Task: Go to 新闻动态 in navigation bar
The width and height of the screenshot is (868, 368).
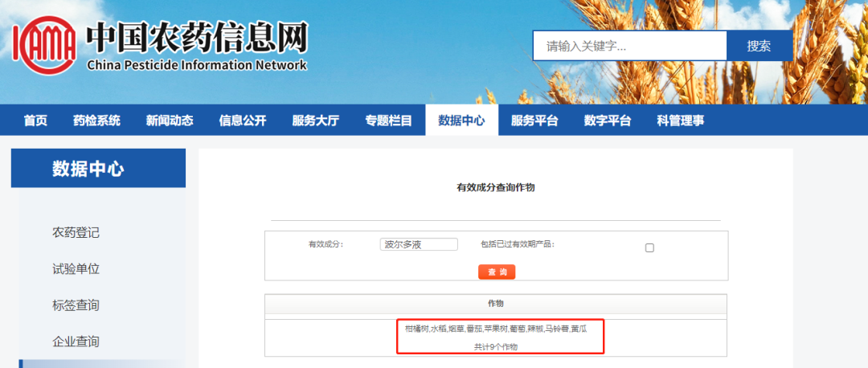Action: pos(170,121)
